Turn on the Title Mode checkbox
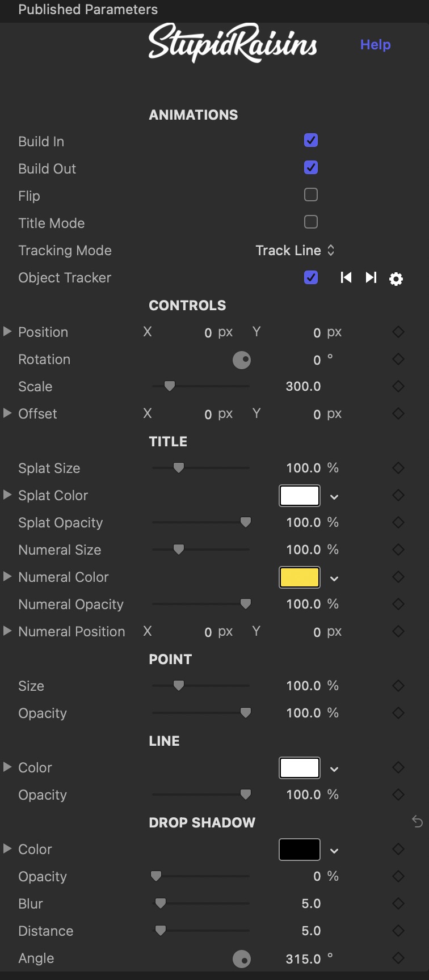This screenshot has width=429, height=980. click(311, 222)
